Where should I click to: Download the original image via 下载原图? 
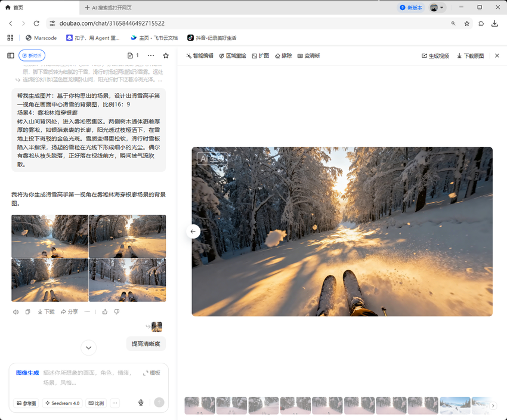pyautogui.click(x=471, y=55)
